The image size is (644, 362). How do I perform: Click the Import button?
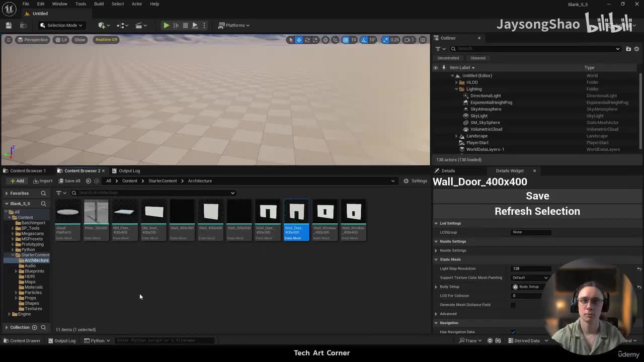43,181
